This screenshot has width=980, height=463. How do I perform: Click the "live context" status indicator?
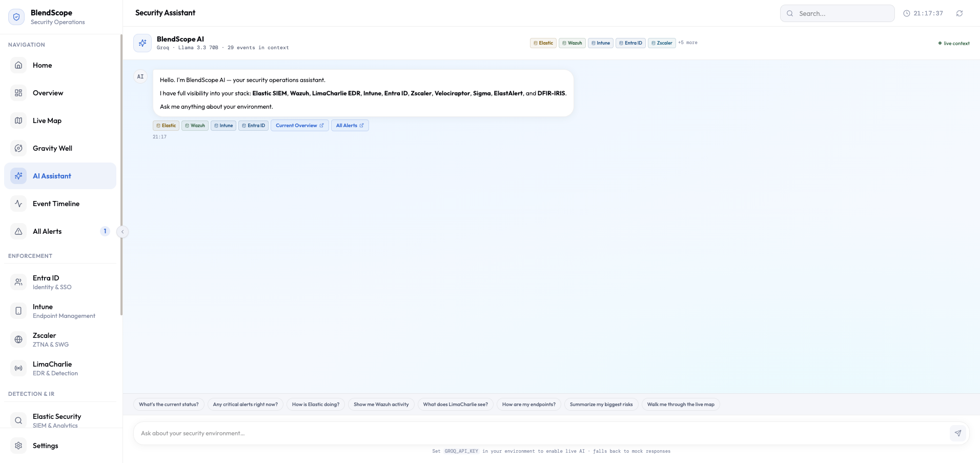click(x=954, y=44)
